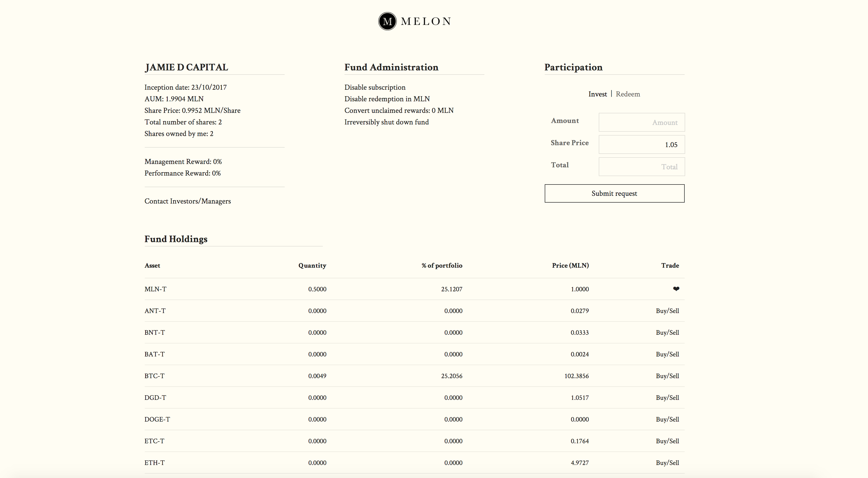Disable subscription for the fund
868x478 pixels.
[375, 87]
